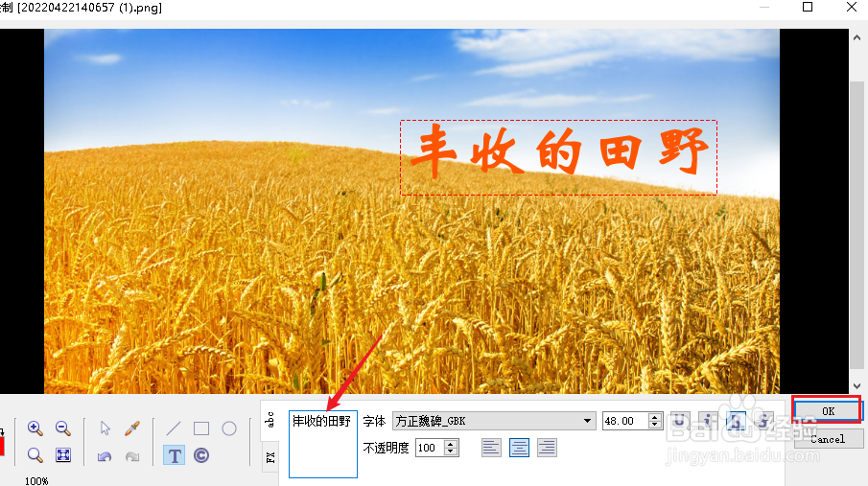Confirm with the OK button
868x486 pixels.
tap(827, 410)
